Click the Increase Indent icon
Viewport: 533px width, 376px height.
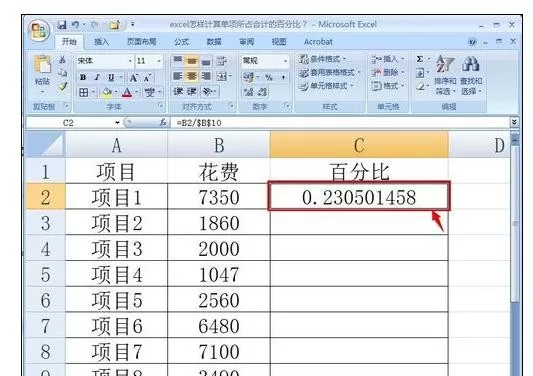click(x=192, y=91)
